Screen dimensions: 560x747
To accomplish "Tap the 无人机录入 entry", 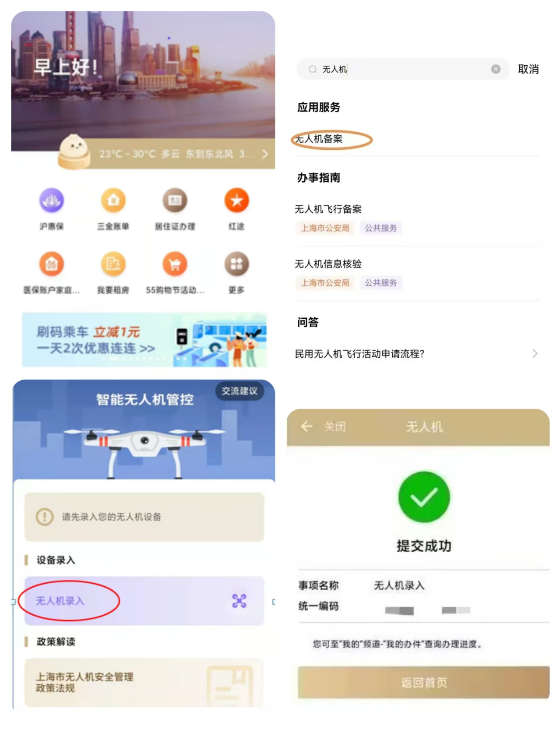I will (144, 601).
